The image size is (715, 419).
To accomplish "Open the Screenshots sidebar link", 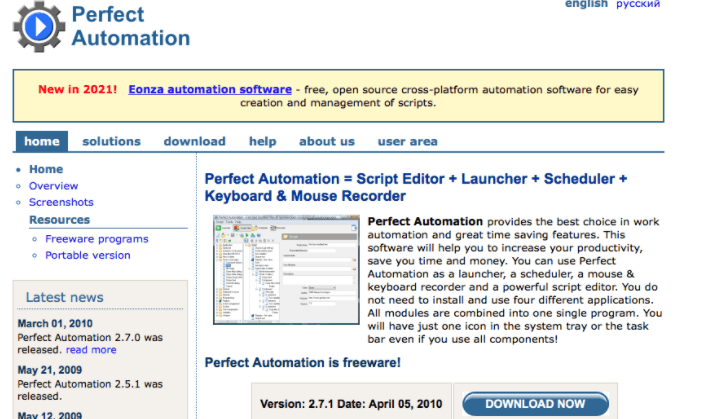I will [61, 202].
